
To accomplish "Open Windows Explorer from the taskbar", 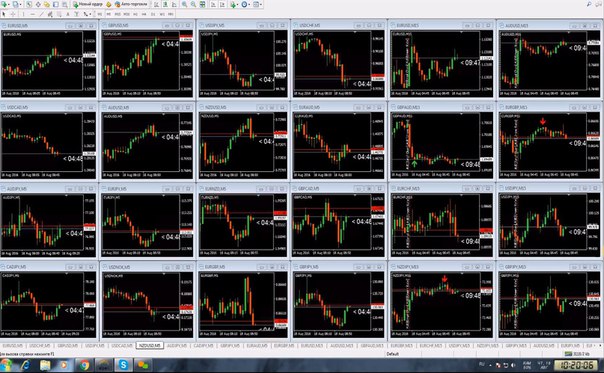I will [x=45, y=365].
